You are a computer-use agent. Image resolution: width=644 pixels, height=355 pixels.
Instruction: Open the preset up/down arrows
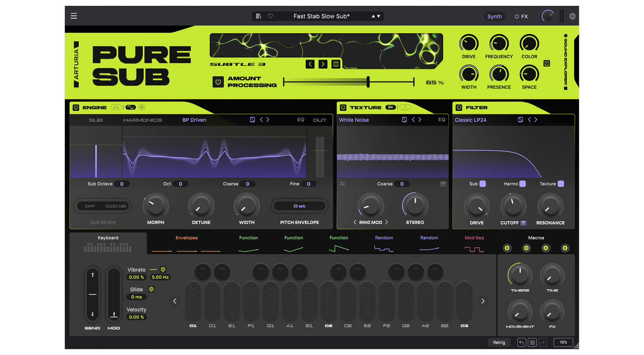click(x=376, y=16)
